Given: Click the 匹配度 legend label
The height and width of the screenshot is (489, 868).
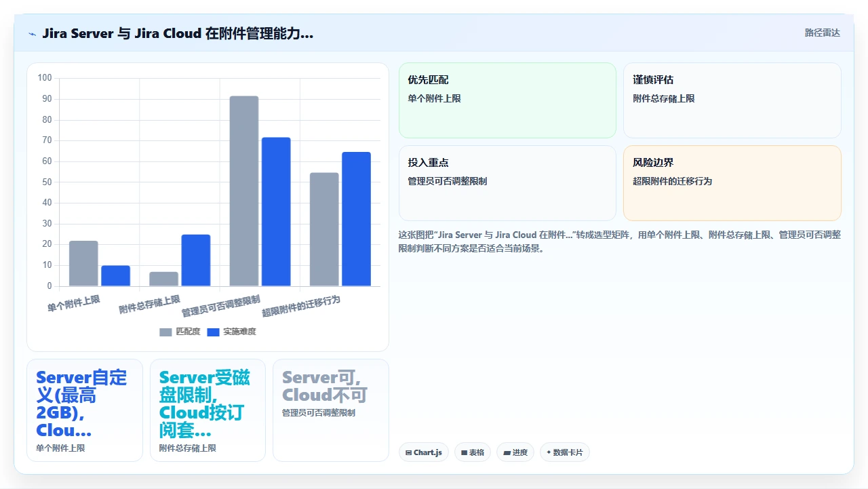Looking at the screenshot, I should [188, 332].
